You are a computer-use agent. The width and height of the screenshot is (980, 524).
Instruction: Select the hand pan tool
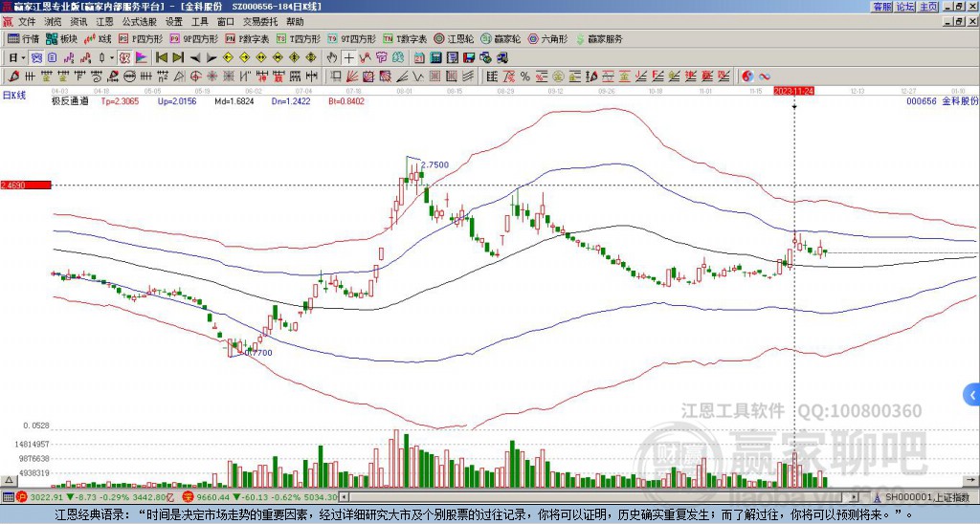click(332, 57)
